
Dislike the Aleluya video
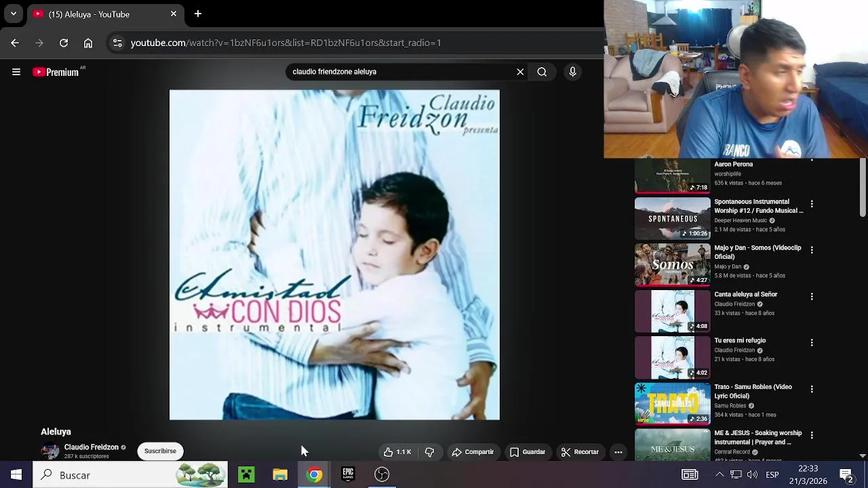pyautogui.click(x=429, y=452)
